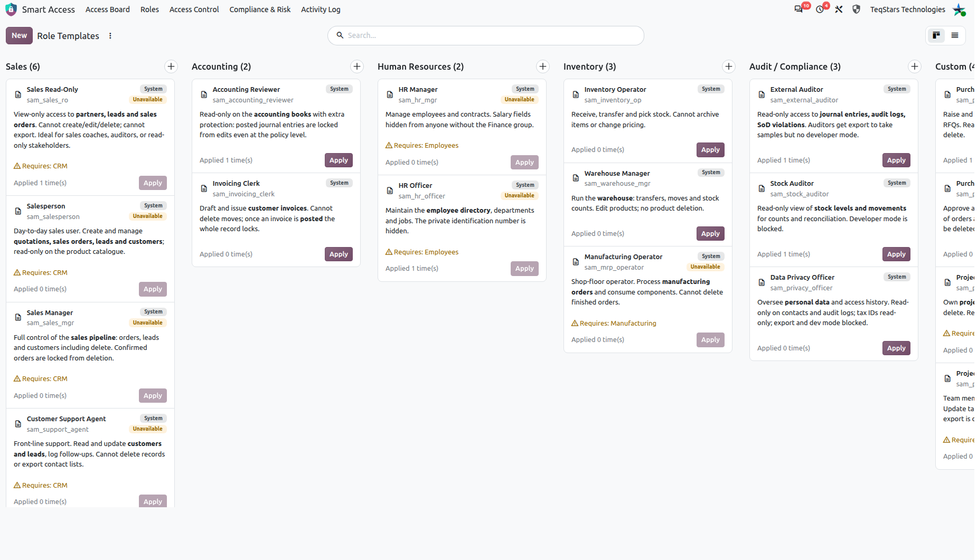The width and height of the screenshot is (977, 560).
Task: Open the user avatar star icon
Action: pyautogui.click(x=959, y=10)
